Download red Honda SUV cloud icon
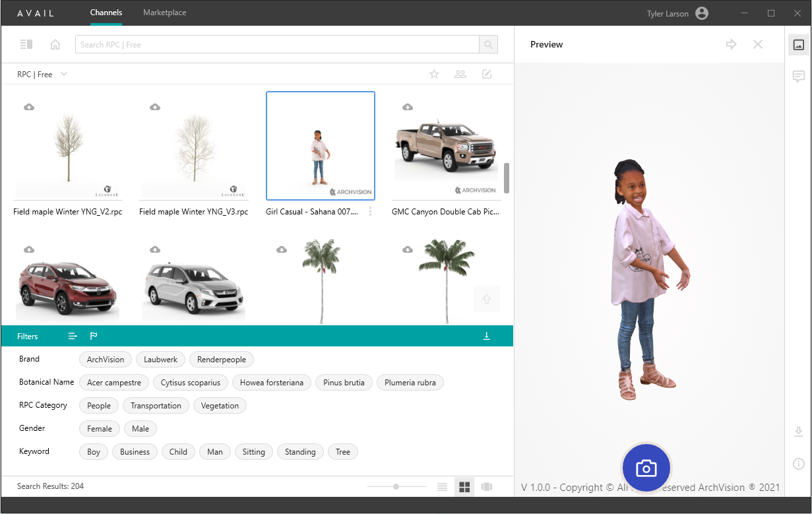 point(29,249)
